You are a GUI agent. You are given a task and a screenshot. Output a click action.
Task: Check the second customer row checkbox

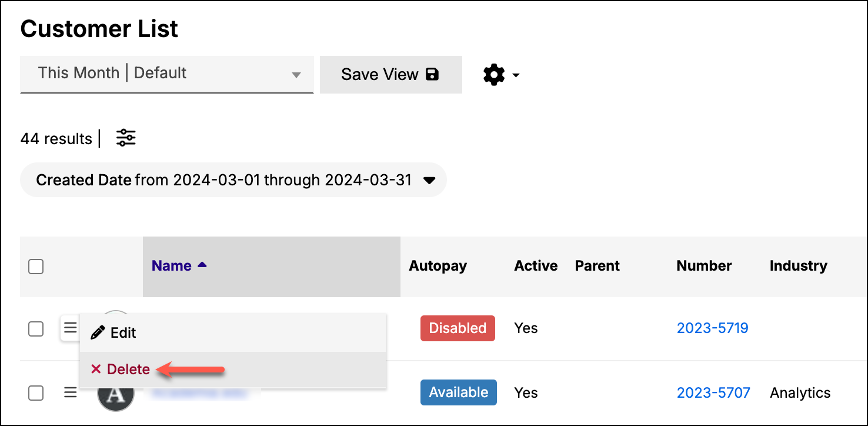[x=36, y=392]
